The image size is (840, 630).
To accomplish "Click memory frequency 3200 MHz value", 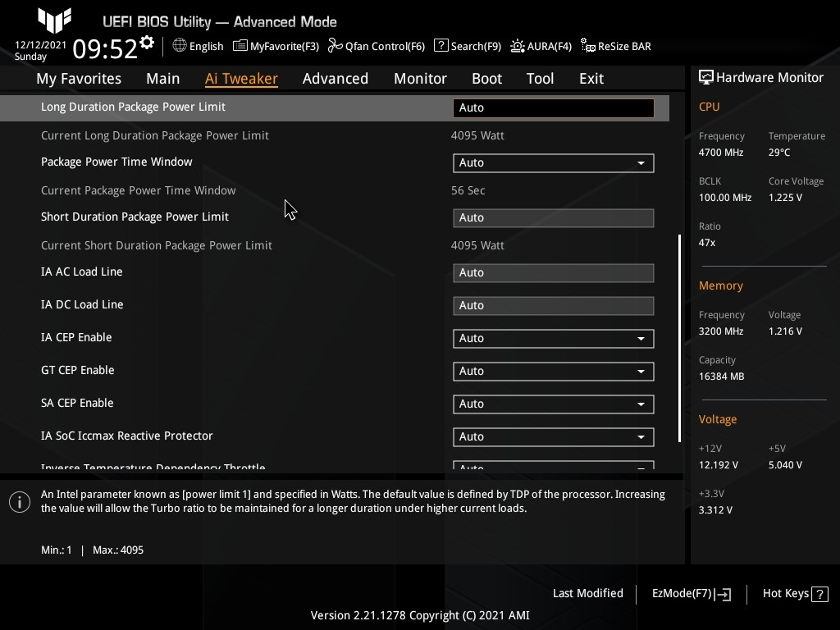I will [720, 331].
